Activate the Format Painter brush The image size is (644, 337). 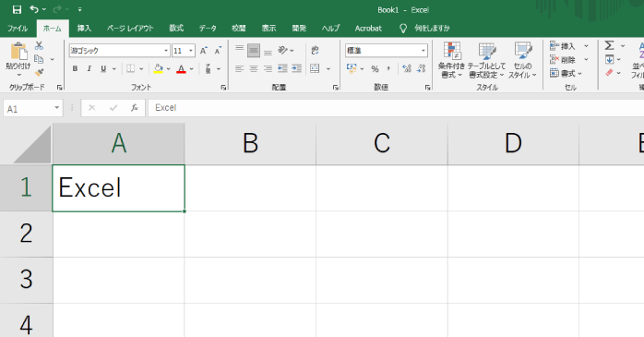pos(39,73)
